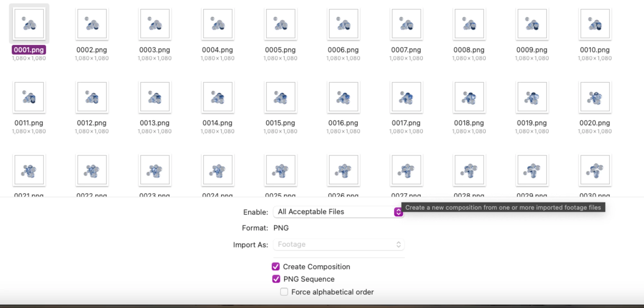Expand the Import As dropdown
Screen dimensions: 644x308
coord(338,244)
